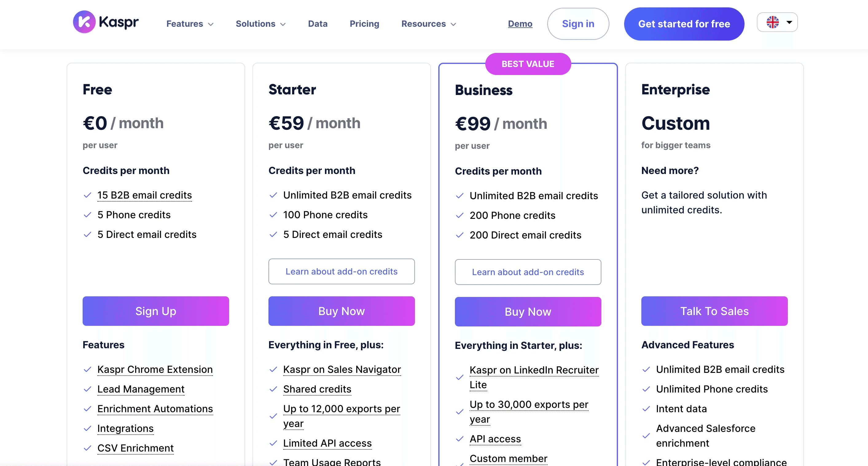Viewport: 868px width, 466px height.
Task: Click Buy Now on Starter plan
Action: pos(341,311)
